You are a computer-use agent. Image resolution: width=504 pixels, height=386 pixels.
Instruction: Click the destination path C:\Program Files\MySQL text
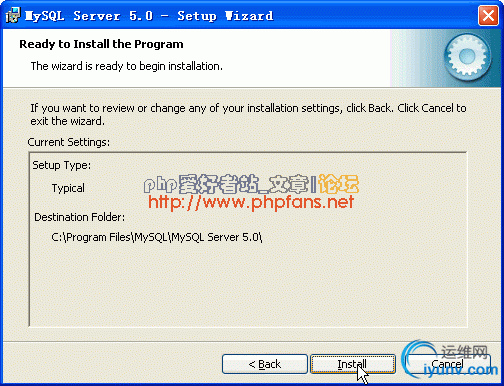coord(157,237)
